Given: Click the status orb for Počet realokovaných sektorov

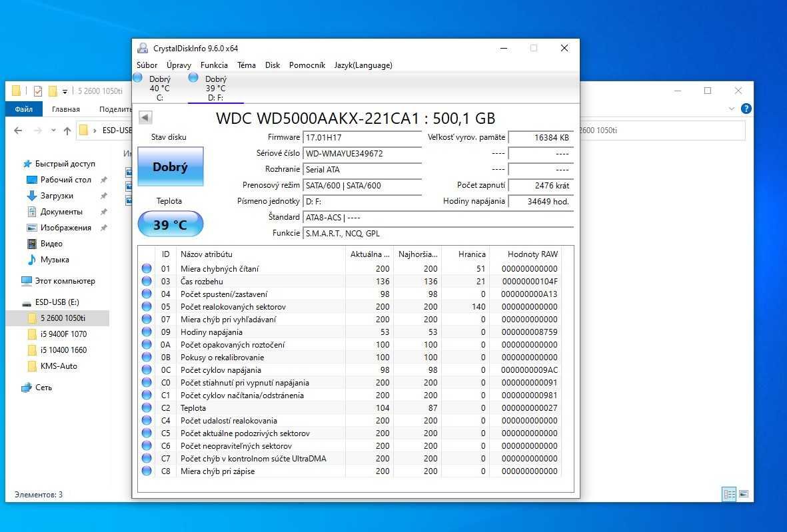Looking at the screenshot, I should tap(147, 306).
